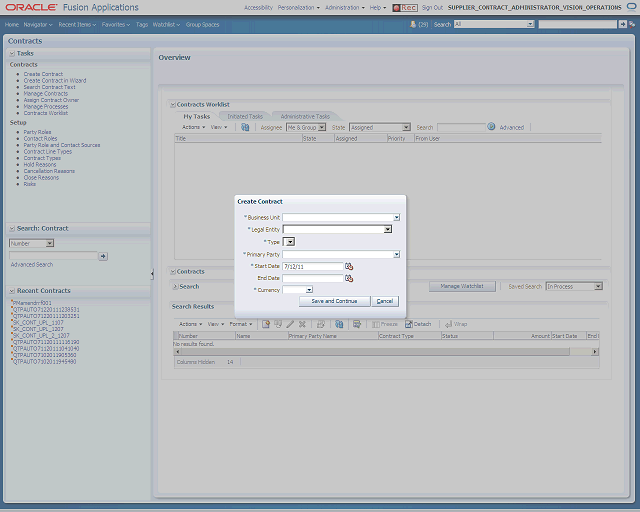Open the Currency dropdown
This screenshot has width=640, height=512.
pos(309,290)
